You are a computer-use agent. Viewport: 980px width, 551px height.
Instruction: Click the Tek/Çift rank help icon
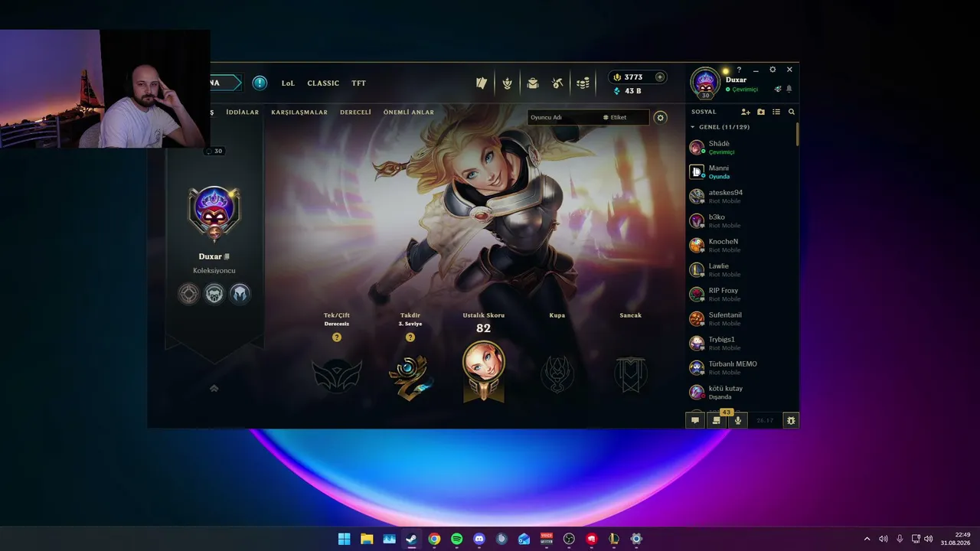(x=337, y=337)
